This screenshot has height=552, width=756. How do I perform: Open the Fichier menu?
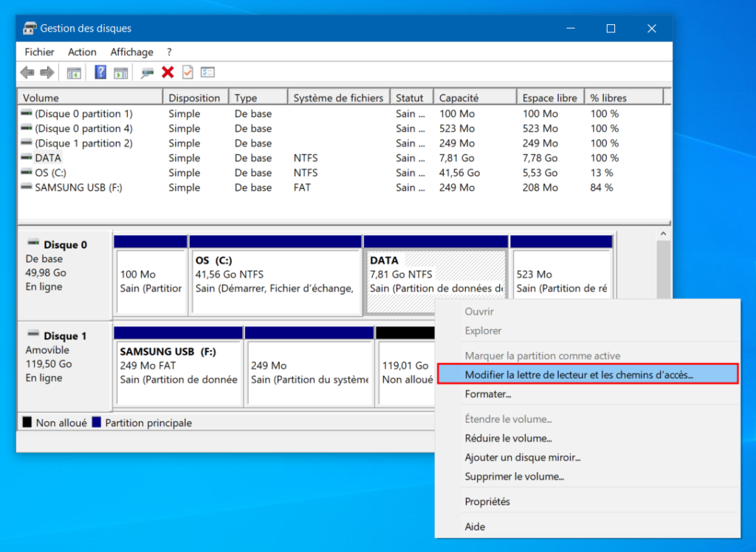tap(40, 52)
